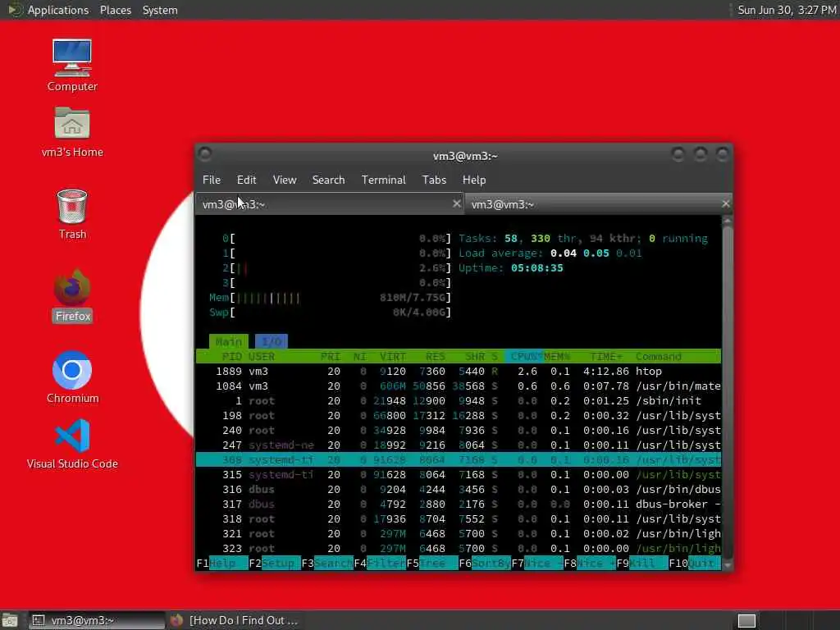Sort by the Command column header
Screen dimensions: 840x630
(659, 356)
